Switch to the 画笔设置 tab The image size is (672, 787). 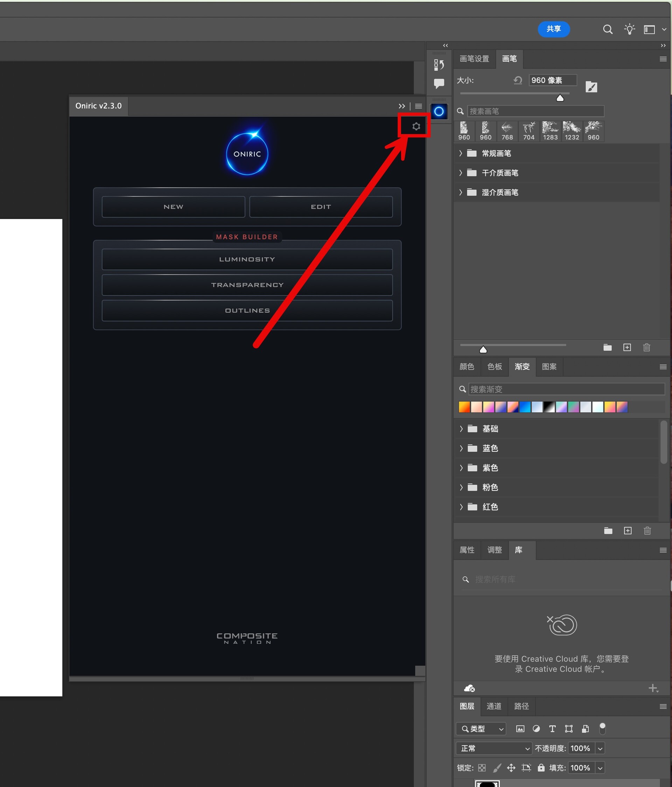tap(475, 59)
